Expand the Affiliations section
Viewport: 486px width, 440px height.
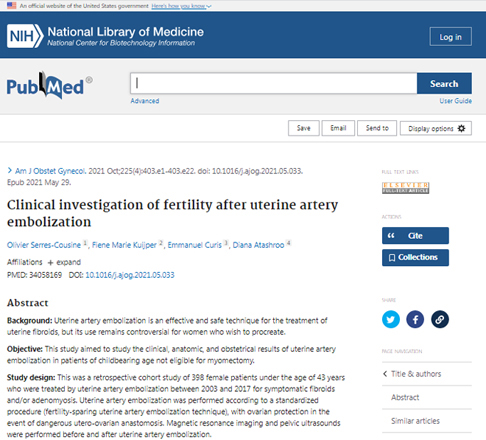tap(64, 262)
